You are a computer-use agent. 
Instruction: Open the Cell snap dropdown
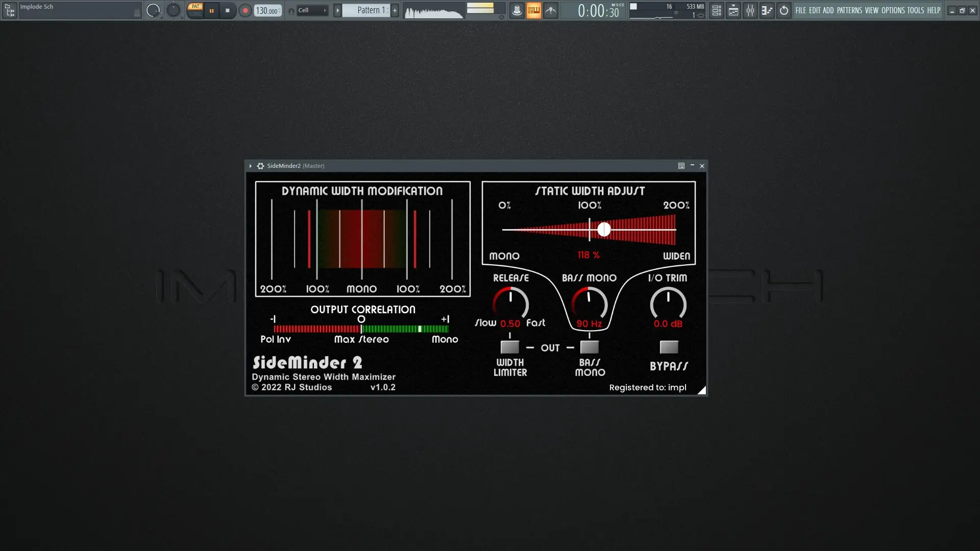pyautogui.click(x=312, y=10)
